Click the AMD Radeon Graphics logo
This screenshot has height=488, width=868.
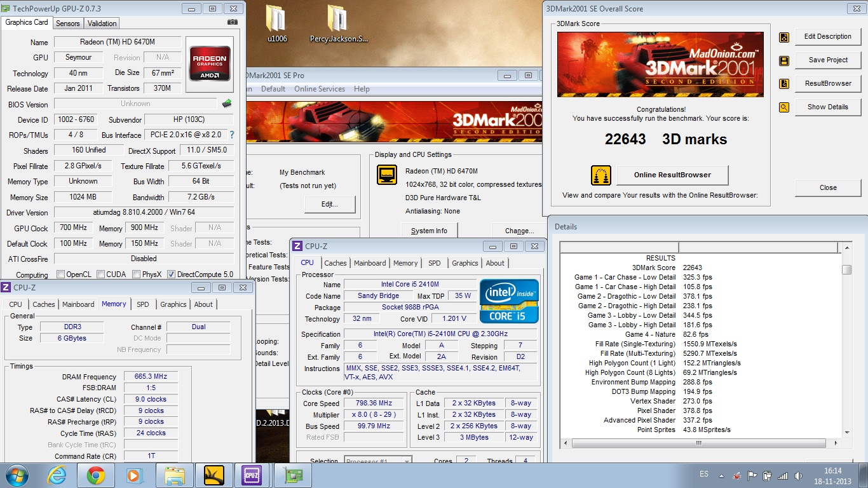pyautogui.click(x=209, y=64)
